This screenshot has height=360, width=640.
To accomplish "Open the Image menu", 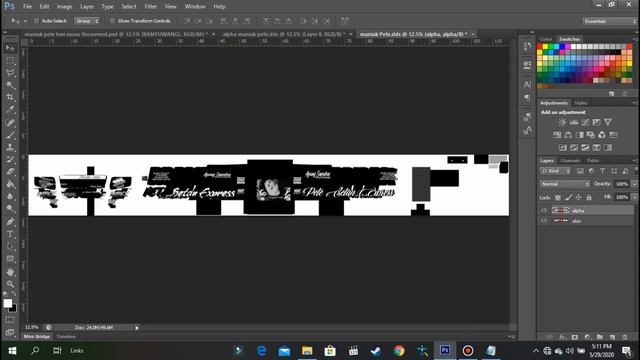I will (64, 7).
